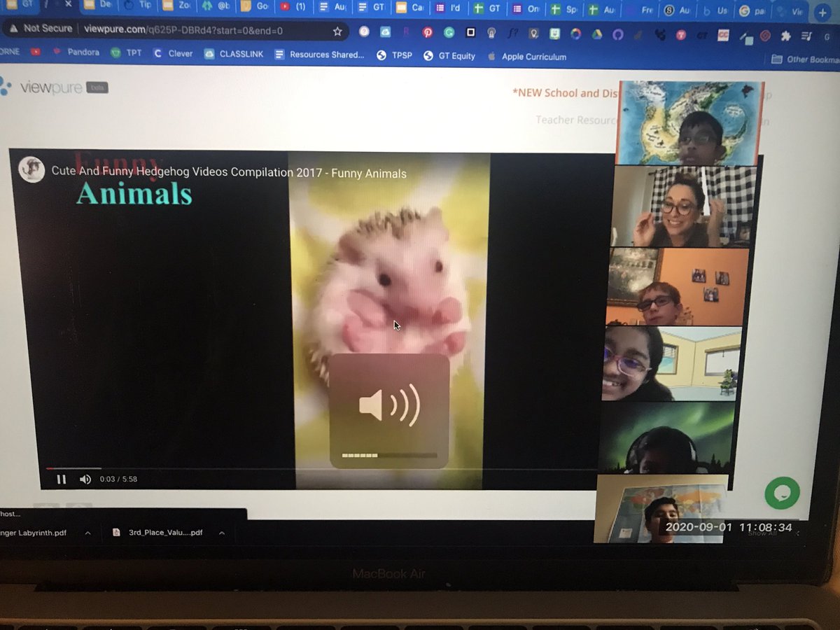Open the Pinterest extension
840x630 pixels.
428,32
